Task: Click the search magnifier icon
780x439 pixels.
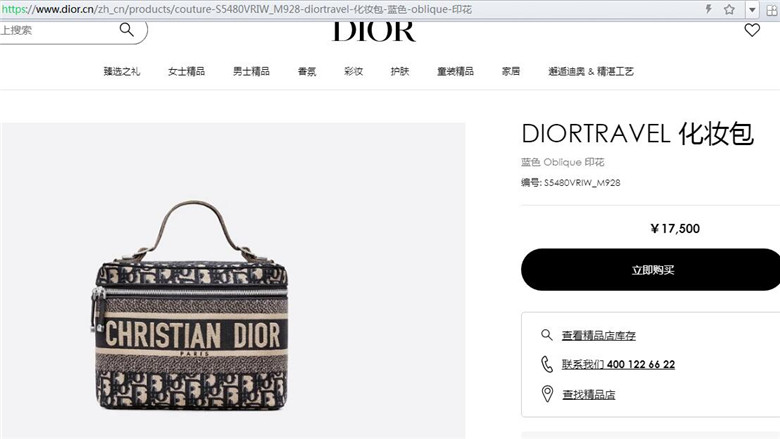Action: pyautogui.click(x=126, y=30)
